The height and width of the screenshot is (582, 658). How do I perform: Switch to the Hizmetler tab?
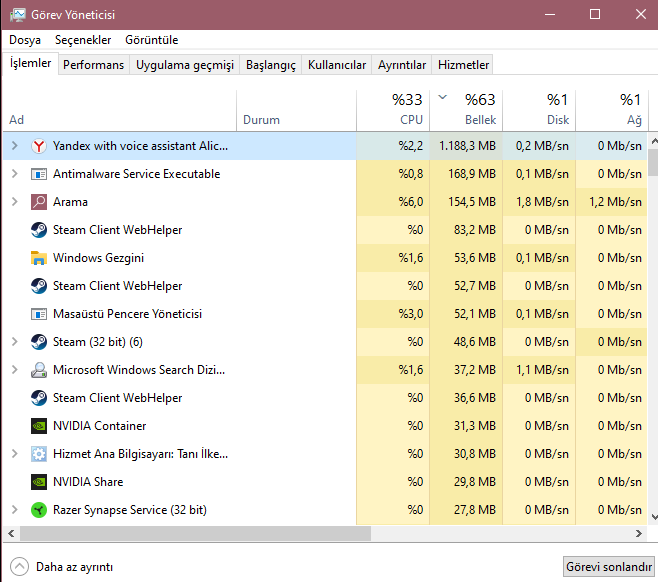coord(463,65)
